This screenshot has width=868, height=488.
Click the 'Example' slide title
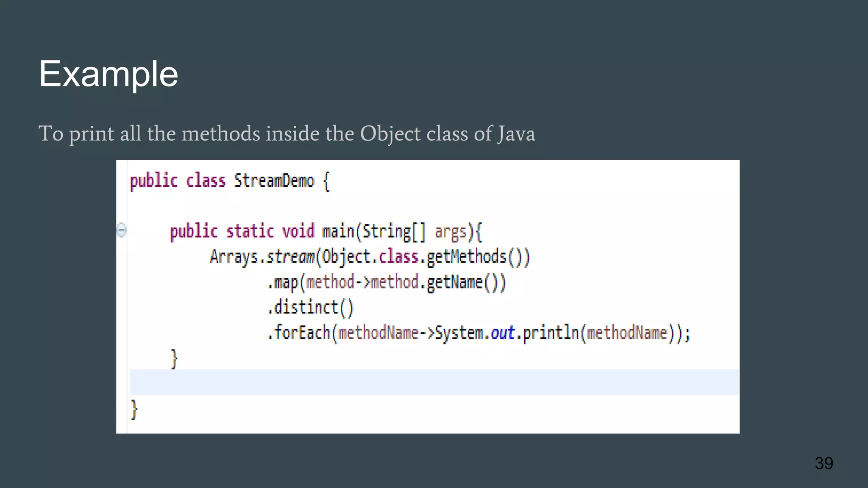(108, 74)
